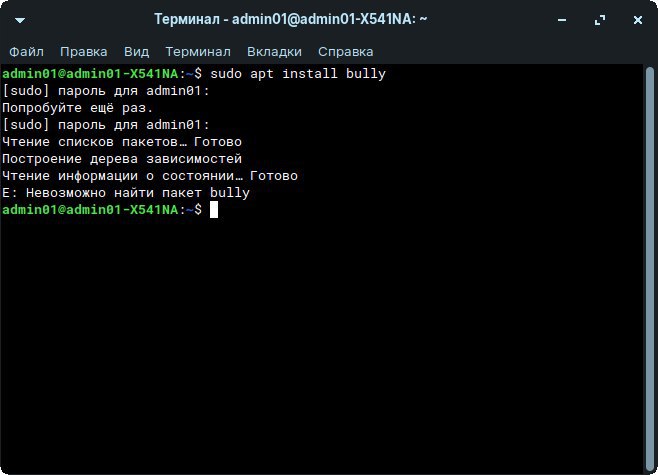Open the Файл menu
658x475 pixels.
point(27,51)
